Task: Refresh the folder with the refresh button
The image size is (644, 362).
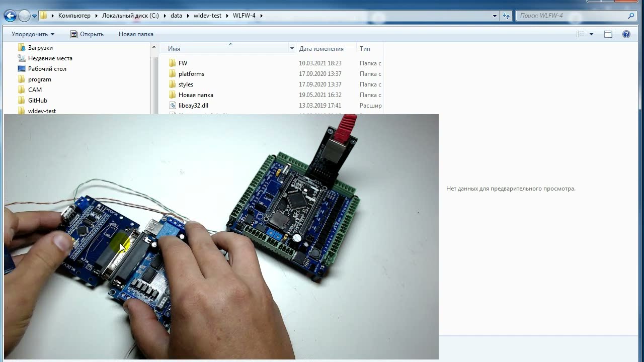Action: coord(506,16)
